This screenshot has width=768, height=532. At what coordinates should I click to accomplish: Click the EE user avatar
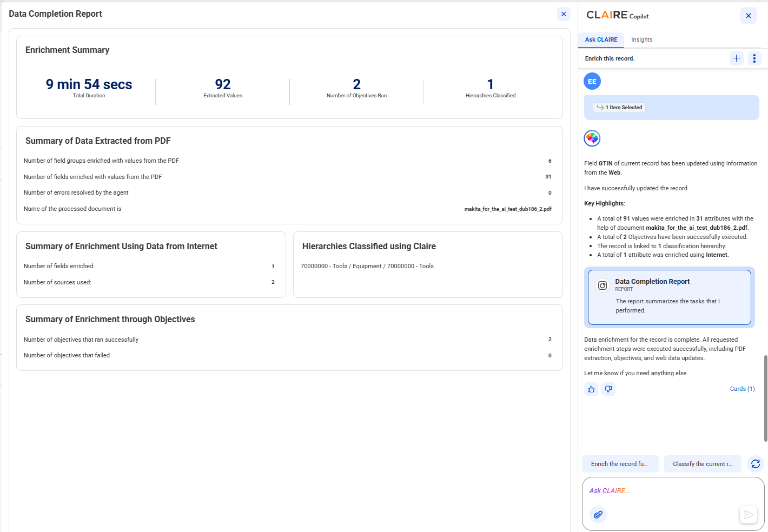pos(592,81)
